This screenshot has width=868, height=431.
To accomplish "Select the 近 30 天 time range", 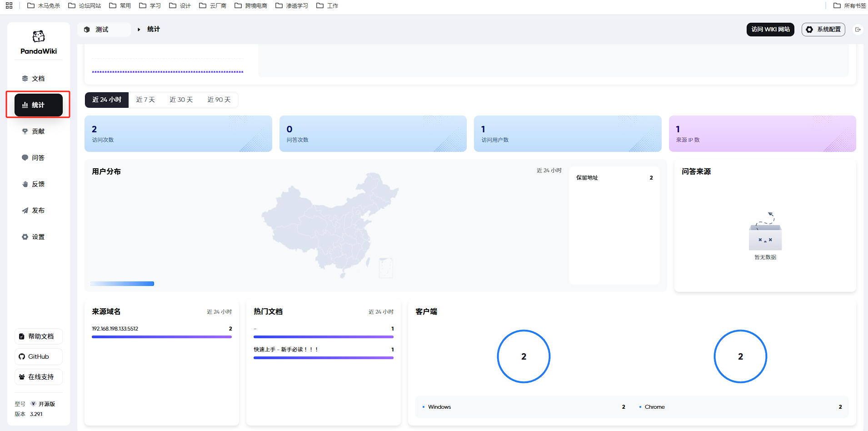I will tap(181, 100).
